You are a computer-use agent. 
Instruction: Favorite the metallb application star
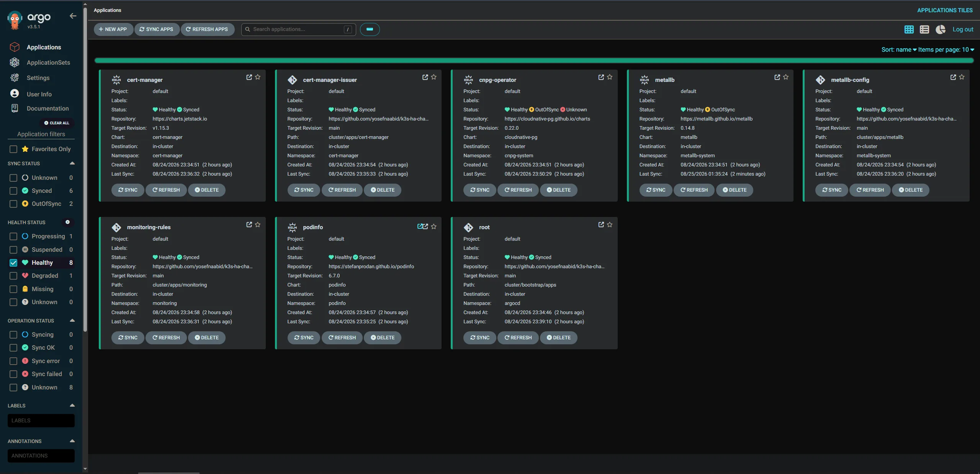tap(786, 77)
